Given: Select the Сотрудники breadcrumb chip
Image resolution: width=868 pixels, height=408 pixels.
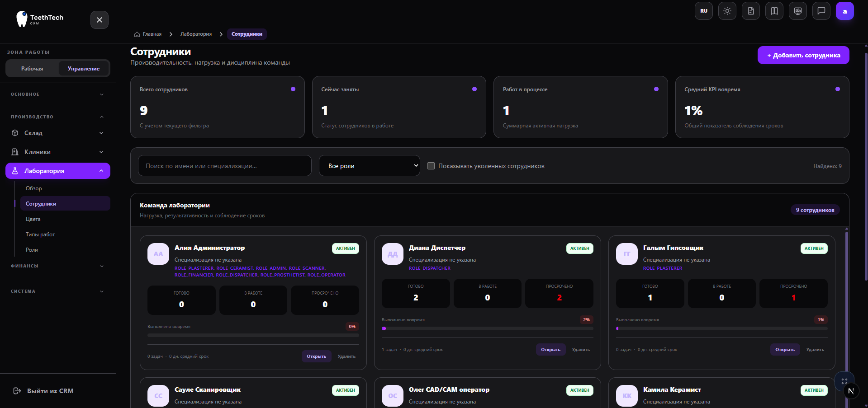Looking at the screenshot, I should coord(247,34).
